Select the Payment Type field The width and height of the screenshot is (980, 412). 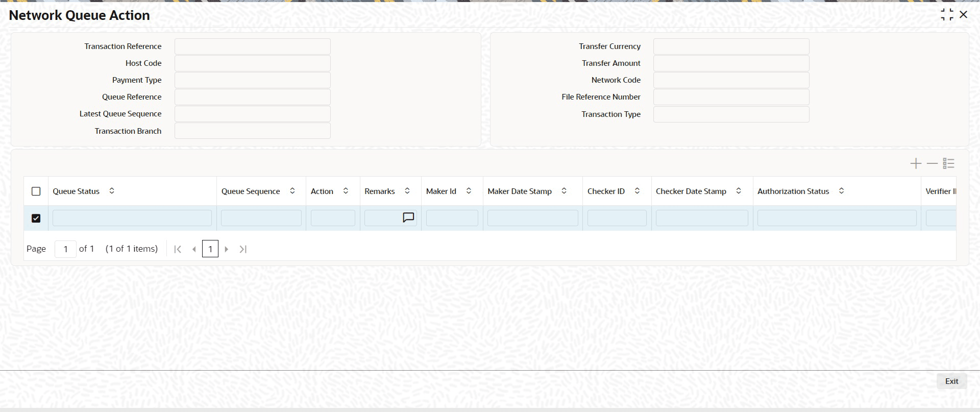tap(253, 80)
